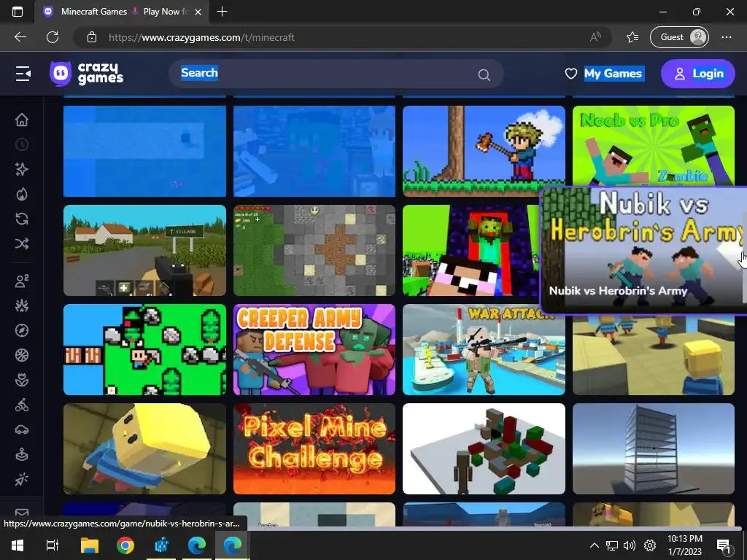The width and height of the screenshot is (747, 560).
Task: Click the Login button
Action: click(698, 74)
